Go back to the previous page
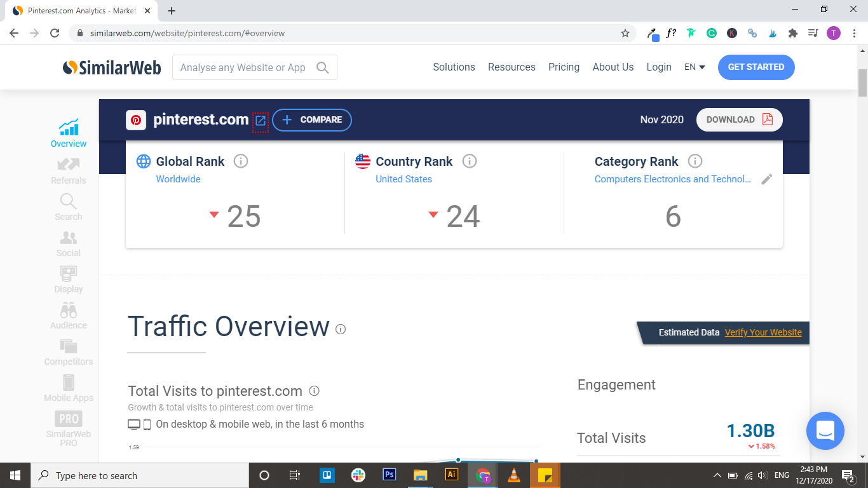The image size is (868, 488). point(15,33)
